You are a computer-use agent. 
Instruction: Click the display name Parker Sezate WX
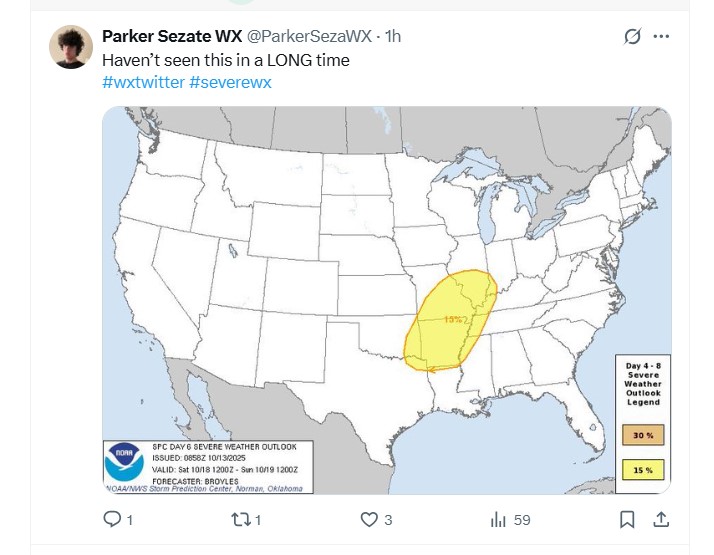[x=172, y=37]
